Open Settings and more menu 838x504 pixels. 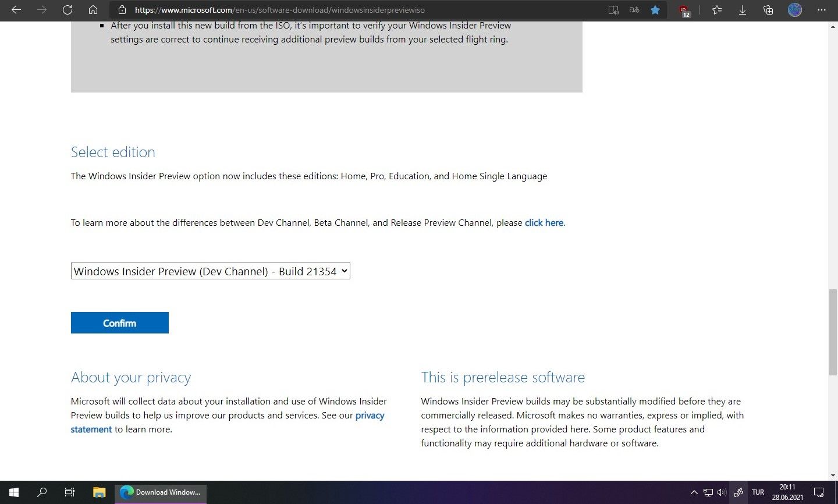[822, 10]
